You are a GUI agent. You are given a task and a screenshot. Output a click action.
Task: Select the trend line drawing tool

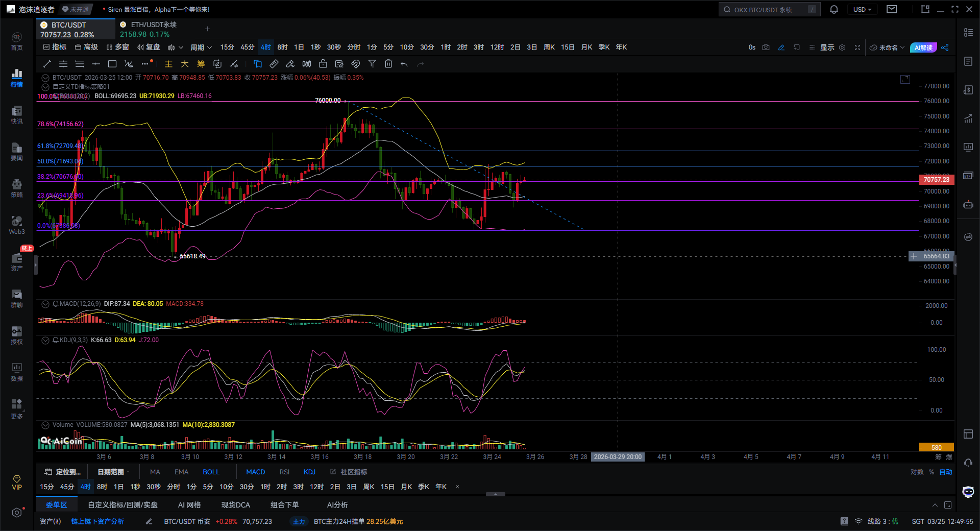pos(47,64)
